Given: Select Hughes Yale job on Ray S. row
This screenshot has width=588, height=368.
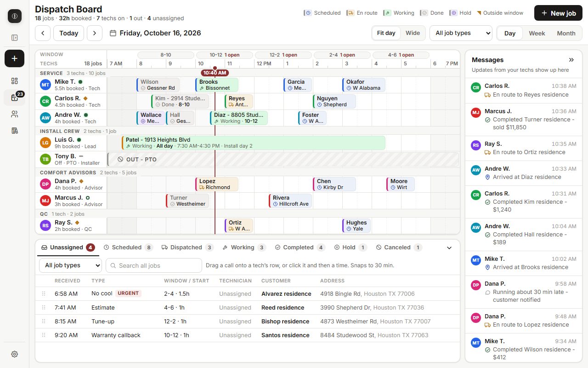Looking at the screenshot, I should [x=356, y=226].
